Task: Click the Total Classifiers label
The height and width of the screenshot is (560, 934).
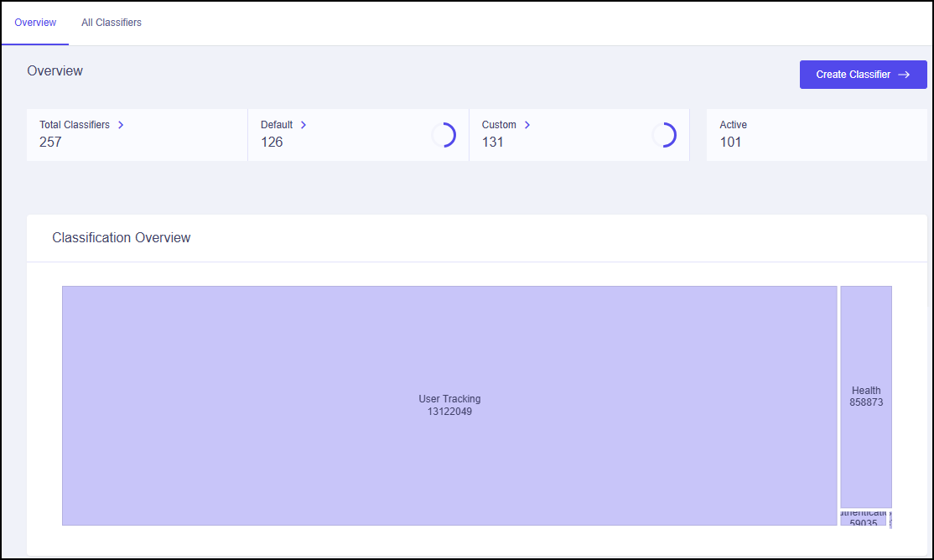Action: [74, 124]
